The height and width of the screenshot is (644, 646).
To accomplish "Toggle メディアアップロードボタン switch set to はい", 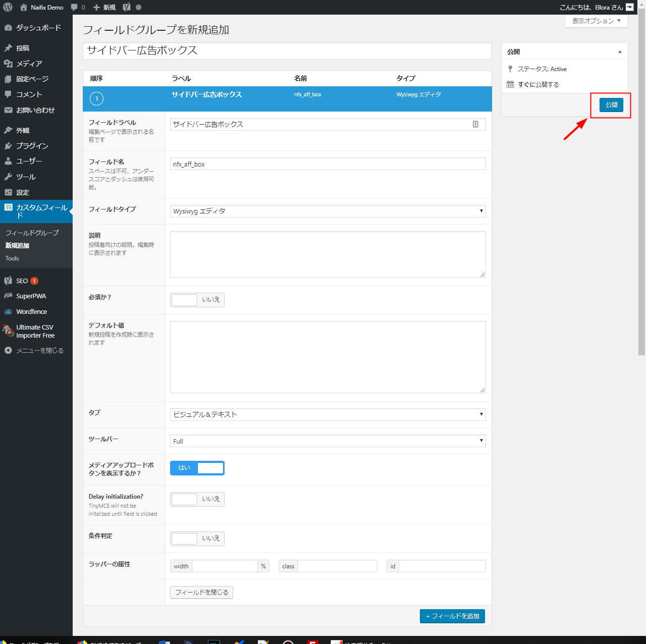I will (197, 468).
